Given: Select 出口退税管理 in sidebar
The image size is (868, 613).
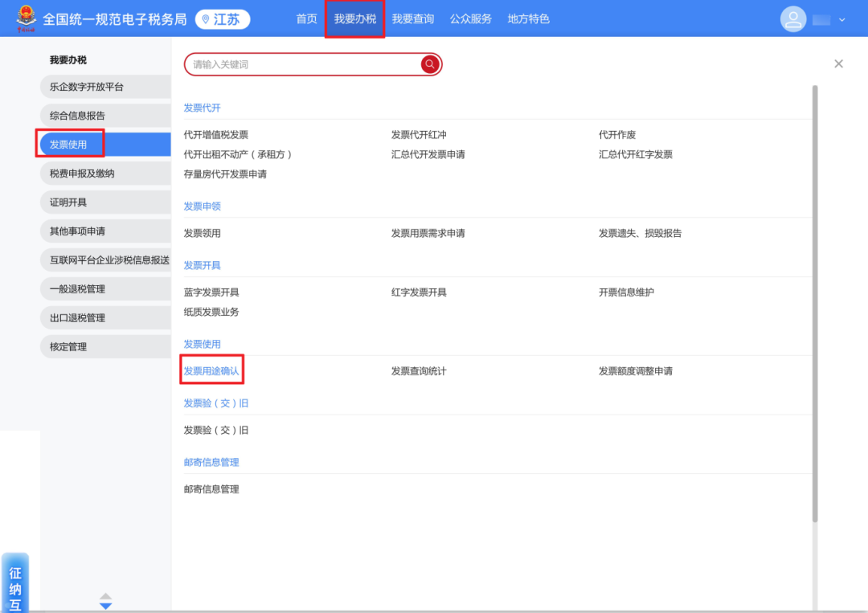Looking at the screenshot, I should 105,317.
